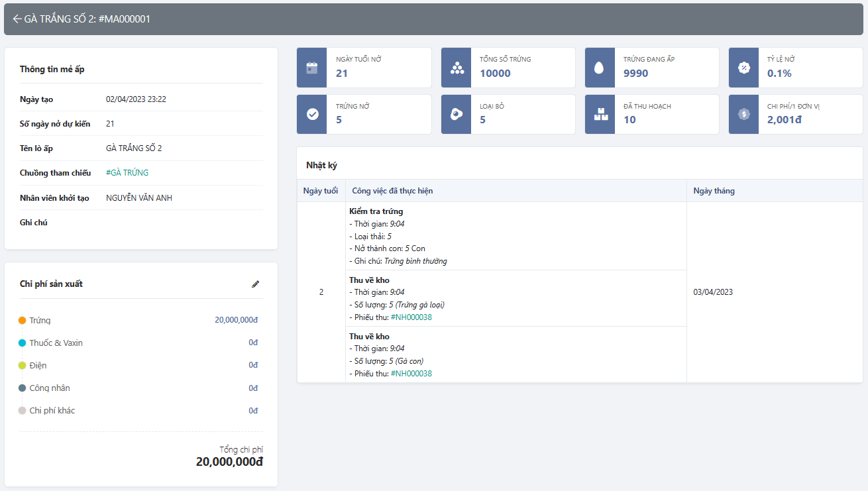Image resolution: width=868 pixels, height=491 pixels.
Task: Open the #GÀ TRỨNG reference coop link
Action: click(x=127, y=173)
